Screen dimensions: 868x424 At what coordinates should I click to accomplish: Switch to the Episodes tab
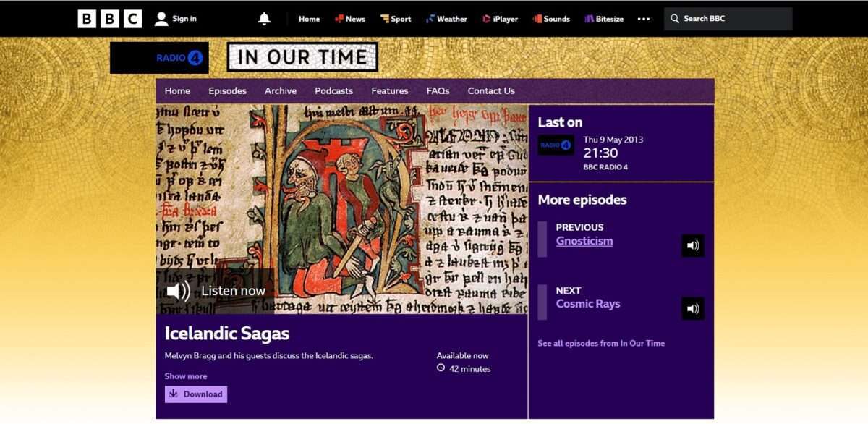pos(227,90)
